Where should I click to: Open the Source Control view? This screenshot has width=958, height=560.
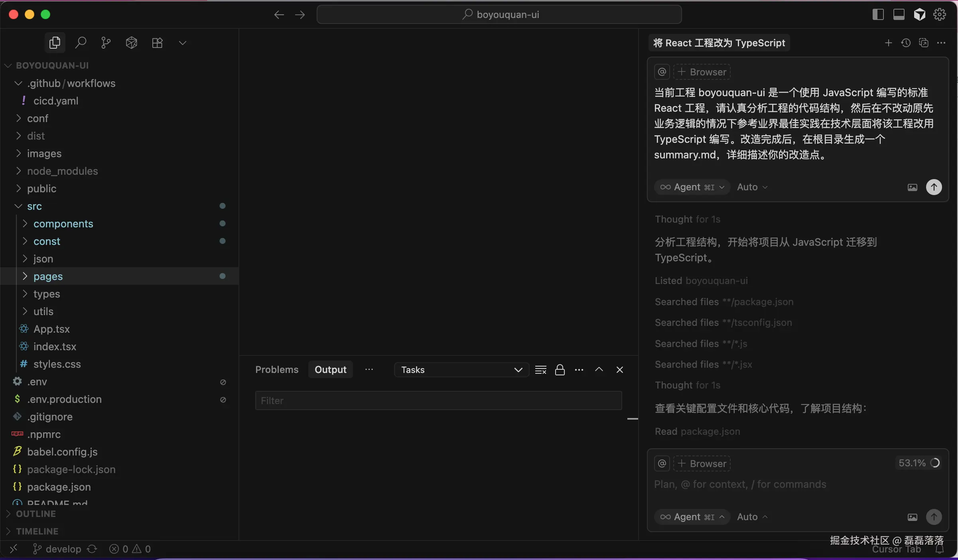[106, 43]
